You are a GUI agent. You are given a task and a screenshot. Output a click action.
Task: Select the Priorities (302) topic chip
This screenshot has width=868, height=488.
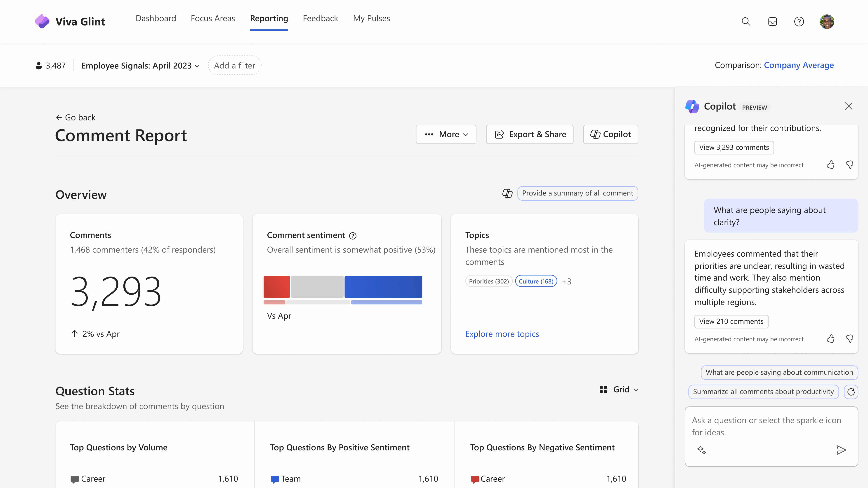click(488, 281)
